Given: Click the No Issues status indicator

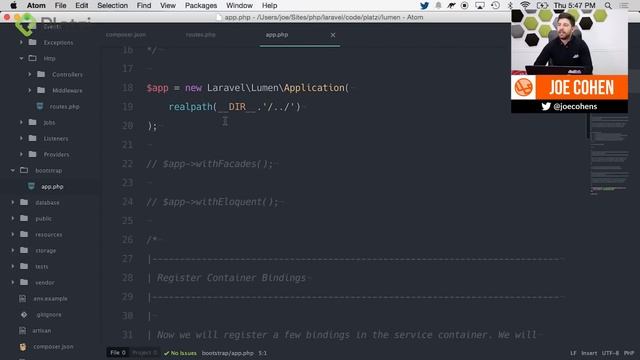Looking at the screenshot, I should click(180, 353).
